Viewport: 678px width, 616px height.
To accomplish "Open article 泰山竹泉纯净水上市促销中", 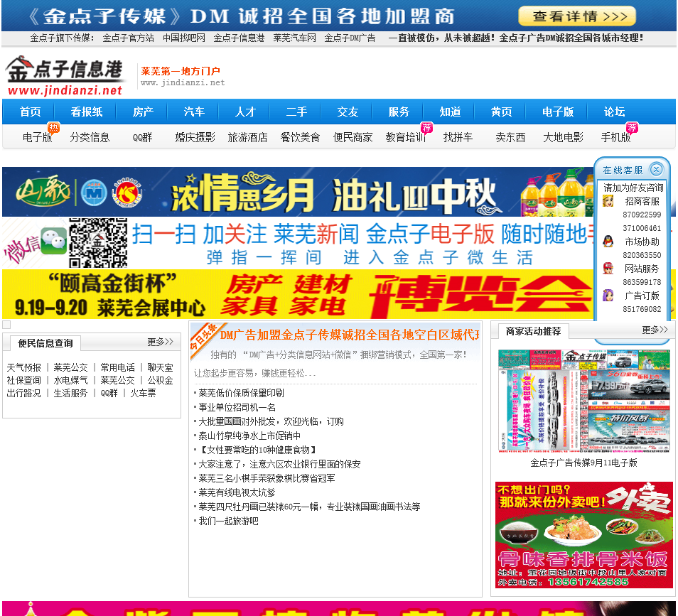I will (x=249, y=436).
